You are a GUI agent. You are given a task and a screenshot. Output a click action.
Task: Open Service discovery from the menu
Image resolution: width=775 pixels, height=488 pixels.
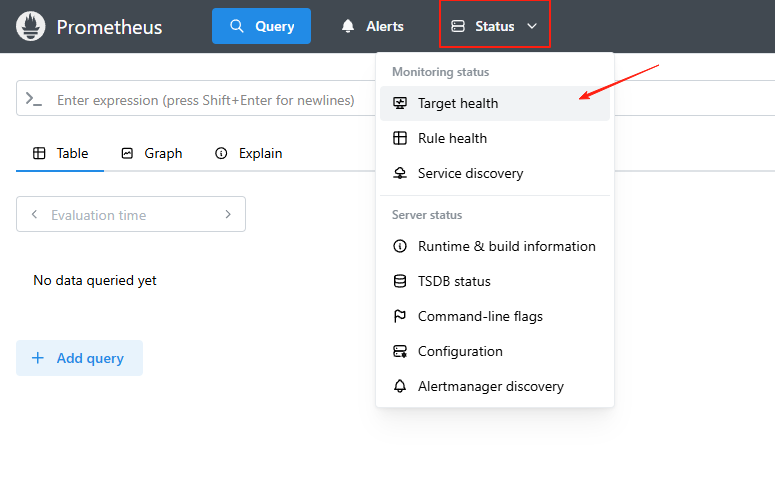495,173
